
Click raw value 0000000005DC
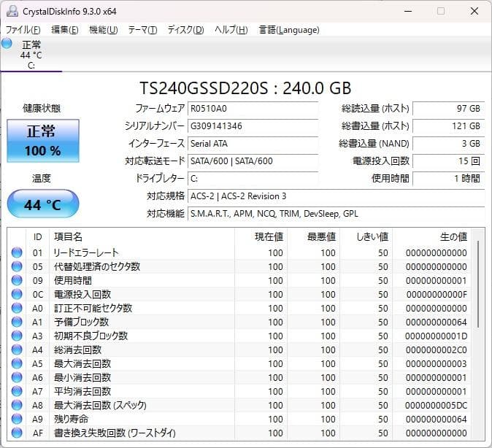436,405
